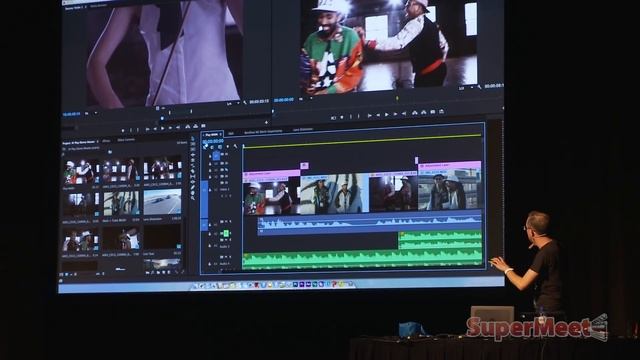Step forward one frame in Program monitor
640x360 pixels.
tap(395, 114)
